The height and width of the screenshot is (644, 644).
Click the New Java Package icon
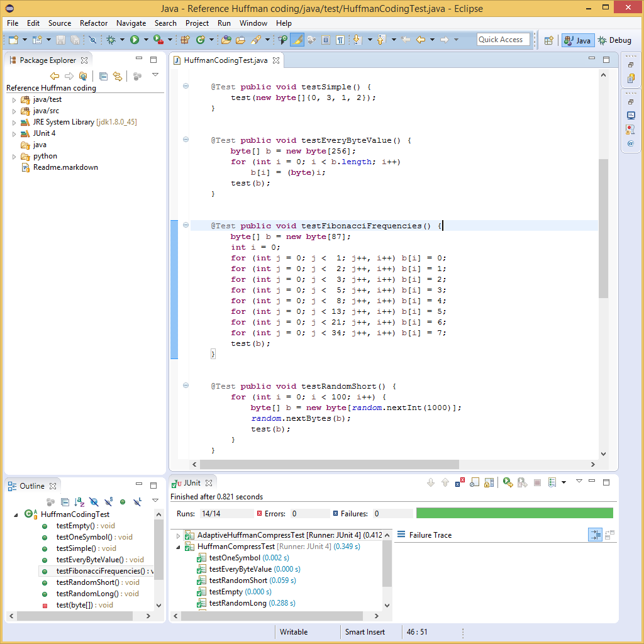point(186,40)
